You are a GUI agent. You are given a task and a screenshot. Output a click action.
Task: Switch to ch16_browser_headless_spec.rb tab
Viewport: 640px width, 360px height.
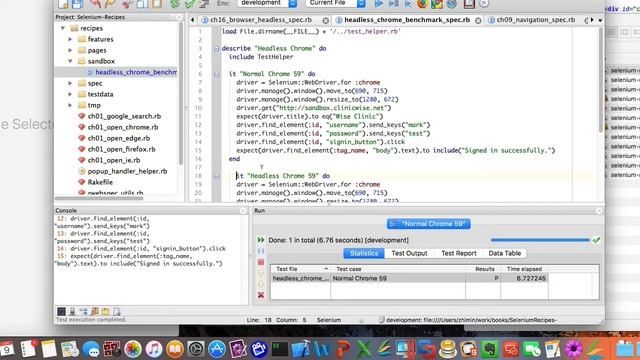point(261,20)
